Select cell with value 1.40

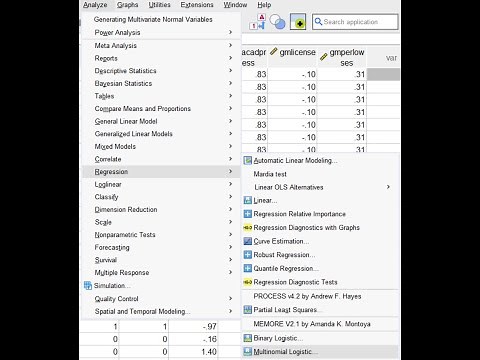(194, 352)
